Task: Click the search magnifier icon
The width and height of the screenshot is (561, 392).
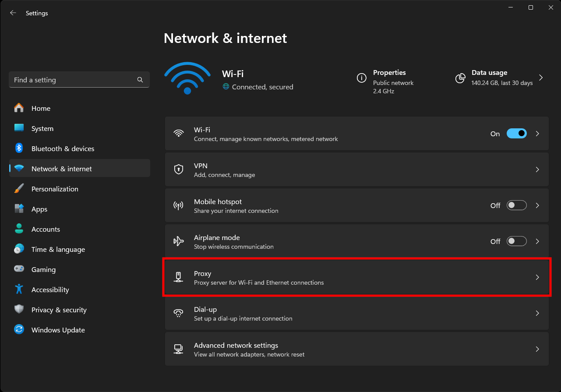Action: pos(140,80)
